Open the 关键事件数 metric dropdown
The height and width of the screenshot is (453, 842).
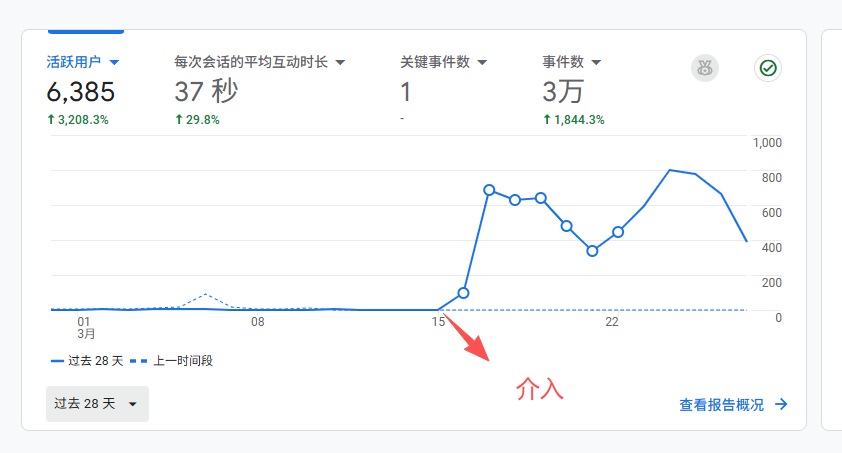tap(482, 62)
